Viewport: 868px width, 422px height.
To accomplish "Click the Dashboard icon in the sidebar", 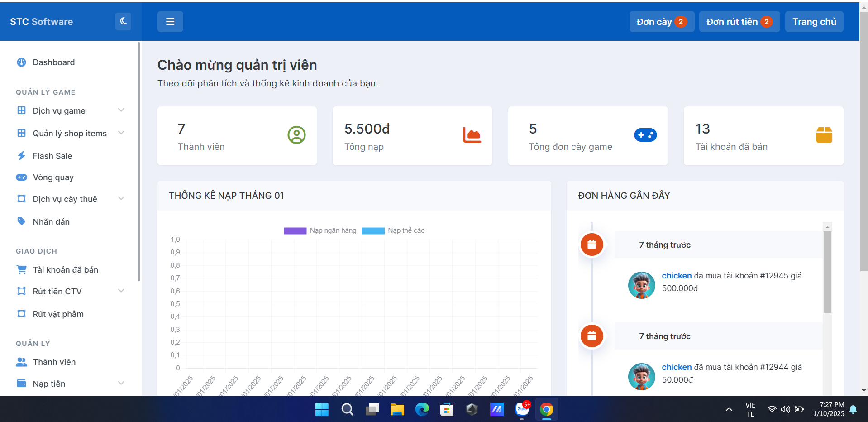I will 21,62.
